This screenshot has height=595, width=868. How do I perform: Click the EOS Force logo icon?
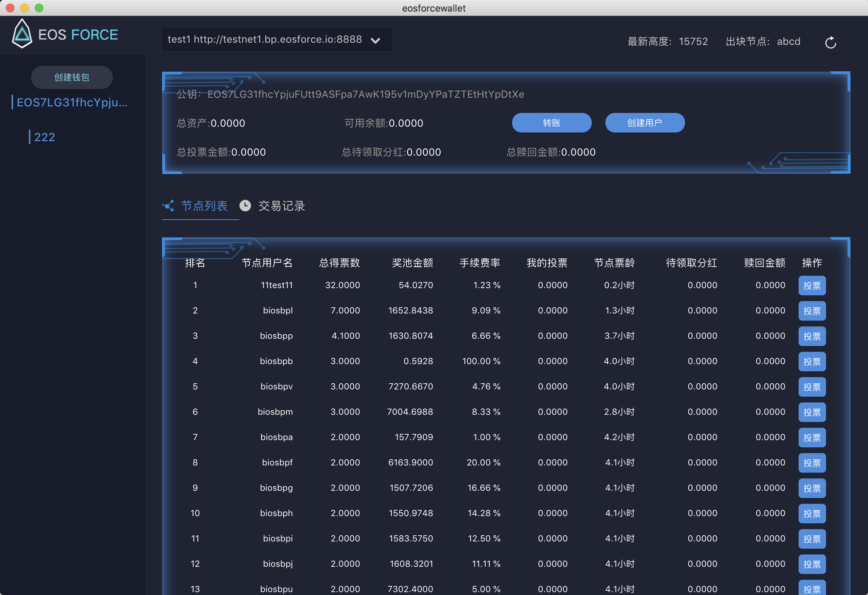(x=22, y=34)
